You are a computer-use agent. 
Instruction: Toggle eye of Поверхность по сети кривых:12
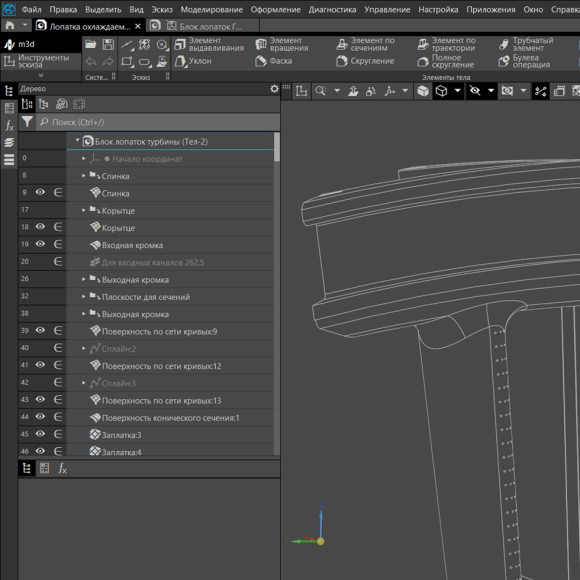40,365
